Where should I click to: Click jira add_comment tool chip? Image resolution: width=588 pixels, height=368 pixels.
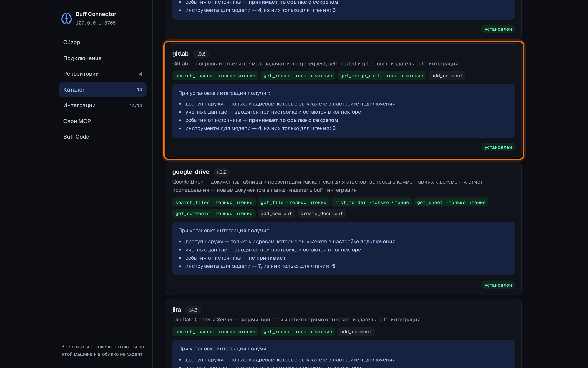[356, 332]
